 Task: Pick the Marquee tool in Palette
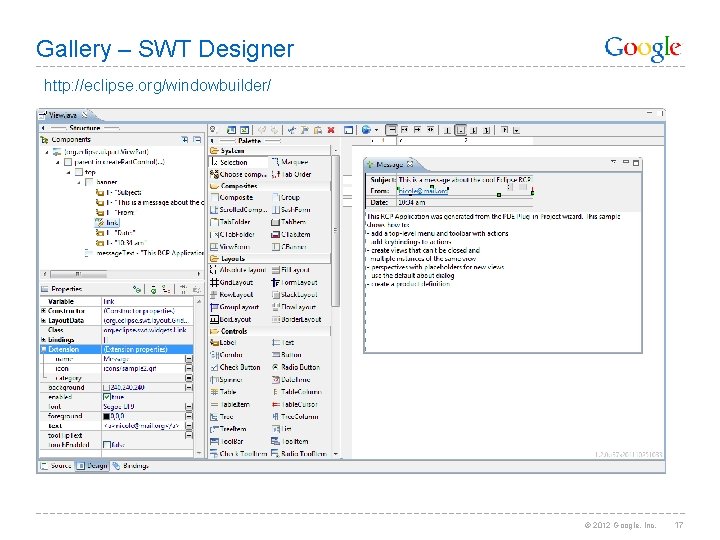pyautogui.click(x=290, y=162)
